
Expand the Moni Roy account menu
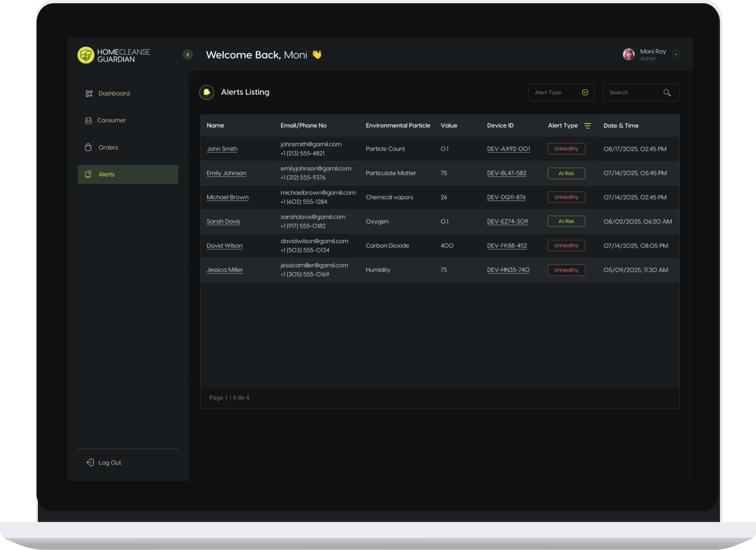tap(676, 54)
